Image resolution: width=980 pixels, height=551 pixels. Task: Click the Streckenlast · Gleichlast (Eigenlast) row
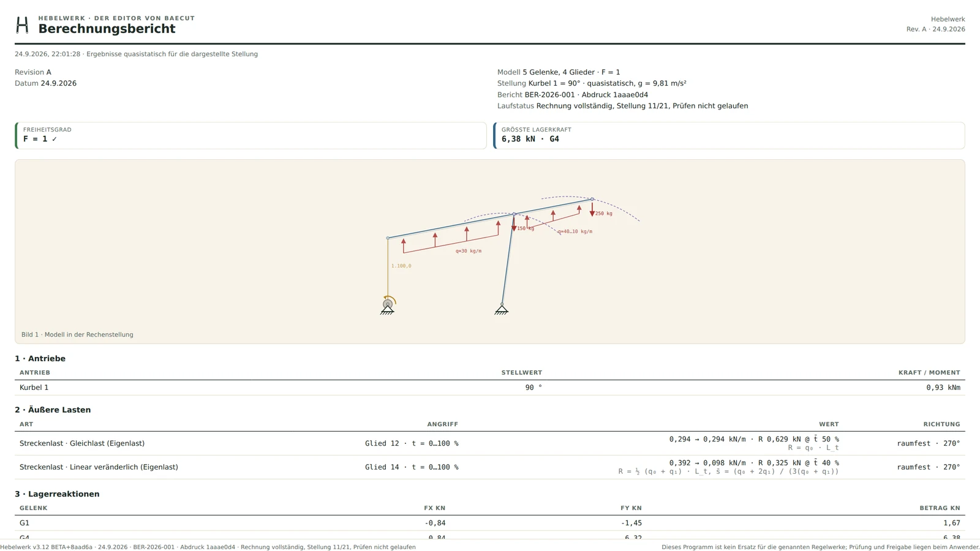[x=490, y=443]
